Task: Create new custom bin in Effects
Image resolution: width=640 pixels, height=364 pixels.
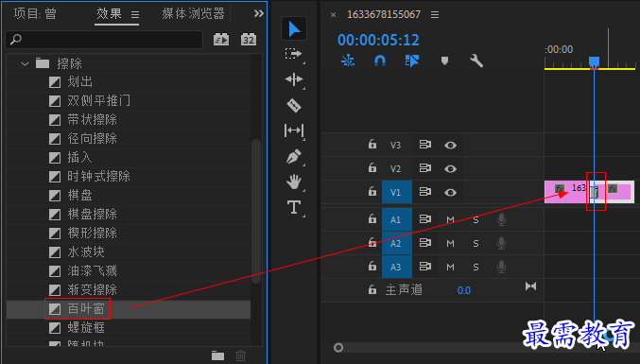Action: 217,355
